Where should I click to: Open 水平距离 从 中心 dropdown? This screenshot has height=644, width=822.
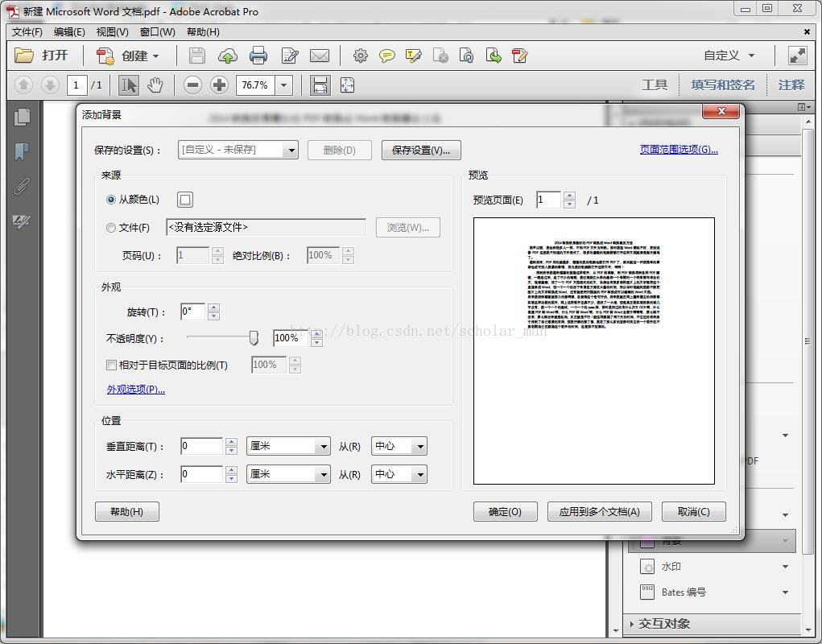point(399,474)
